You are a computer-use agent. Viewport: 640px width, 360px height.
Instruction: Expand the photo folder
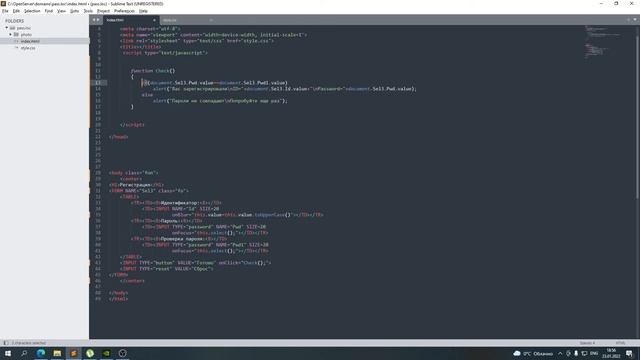coord(11,35)
